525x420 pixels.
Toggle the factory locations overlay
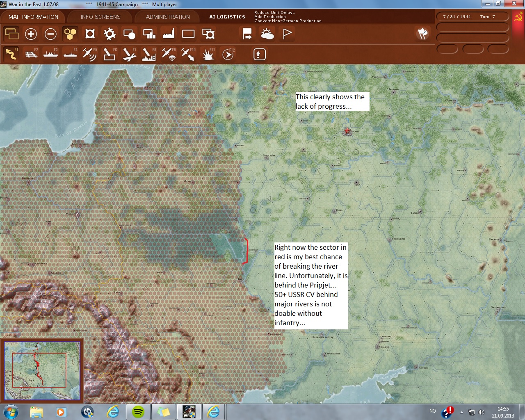tap(169, 34)
